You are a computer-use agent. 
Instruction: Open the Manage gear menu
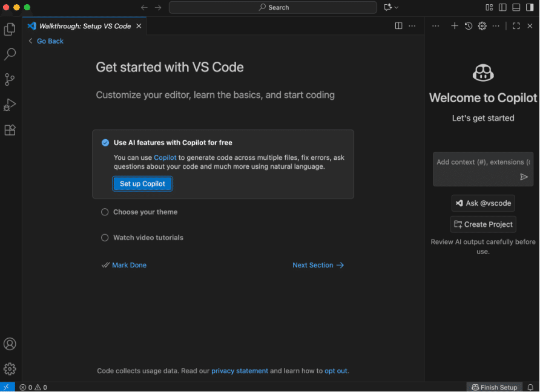pos(10,369)
